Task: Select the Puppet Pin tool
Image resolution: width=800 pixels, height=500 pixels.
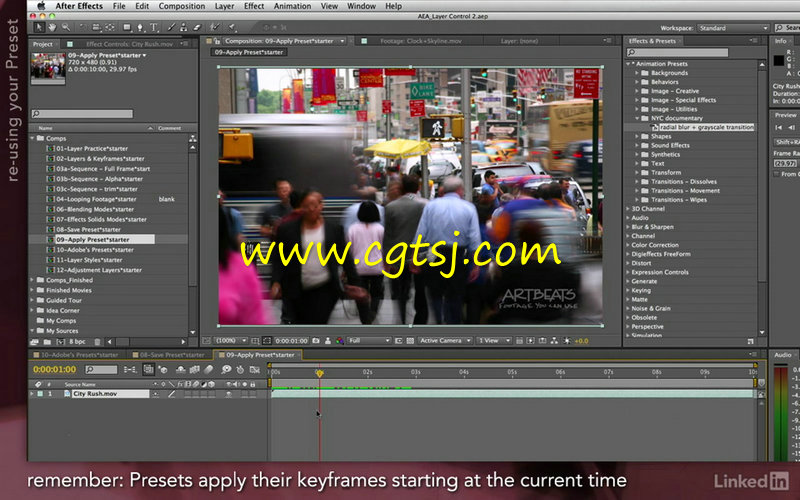Action: pyautogui.click(x=232, y=28)
